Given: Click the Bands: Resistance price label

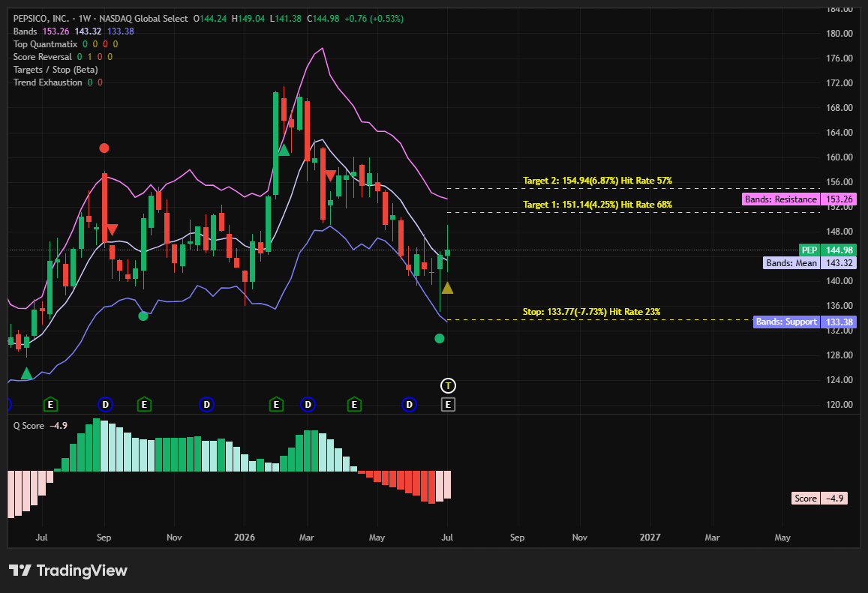Looking at the screenshot, I should pos(800,199).
